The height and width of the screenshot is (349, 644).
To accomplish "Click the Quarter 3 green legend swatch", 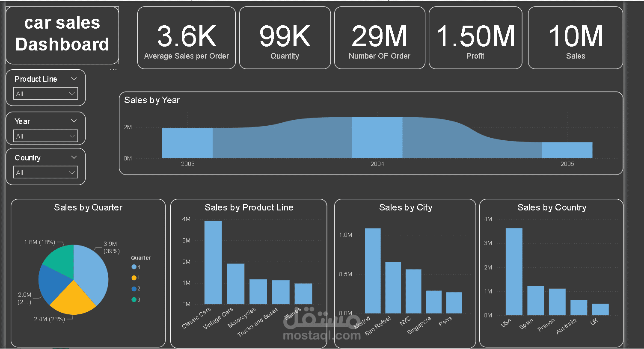I will 134,299.
